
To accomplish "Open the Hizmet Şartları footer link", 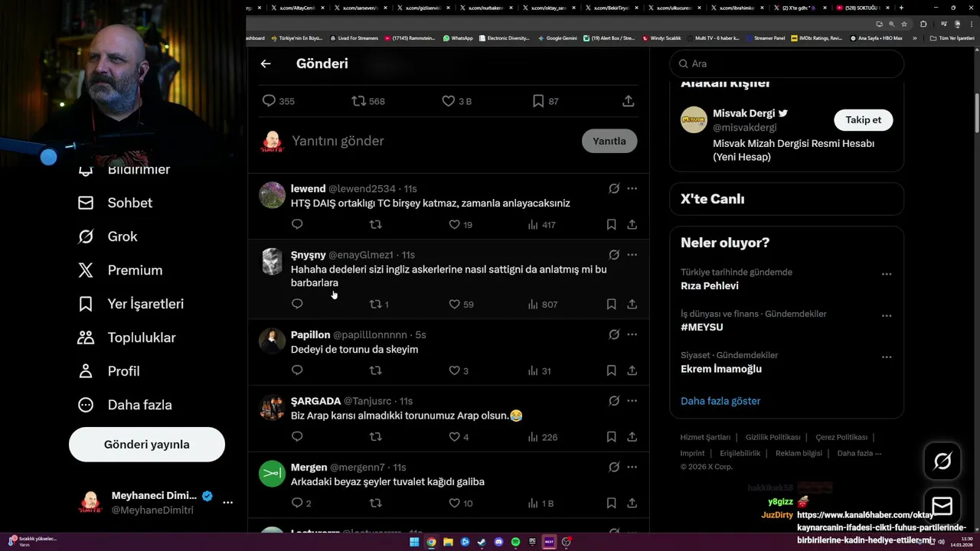I will 705,438.
